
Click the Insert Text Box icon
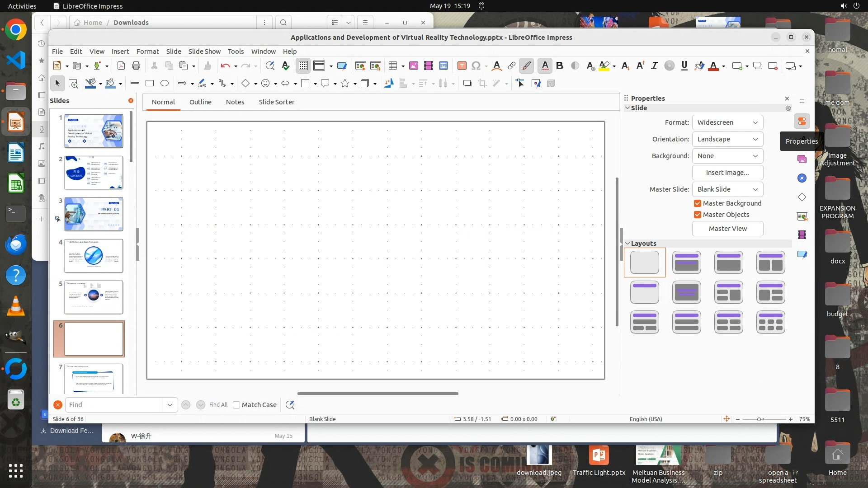pos(462,66)
